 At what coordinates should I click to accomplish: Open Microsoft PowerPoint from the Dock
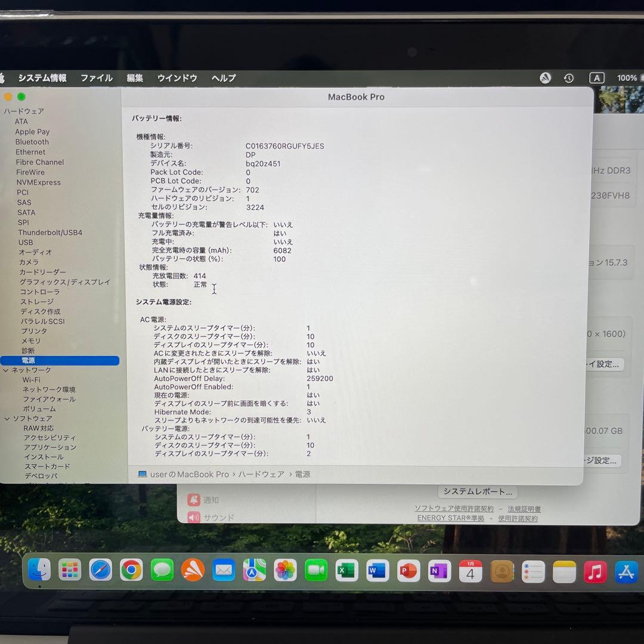(x=408, y=571)
